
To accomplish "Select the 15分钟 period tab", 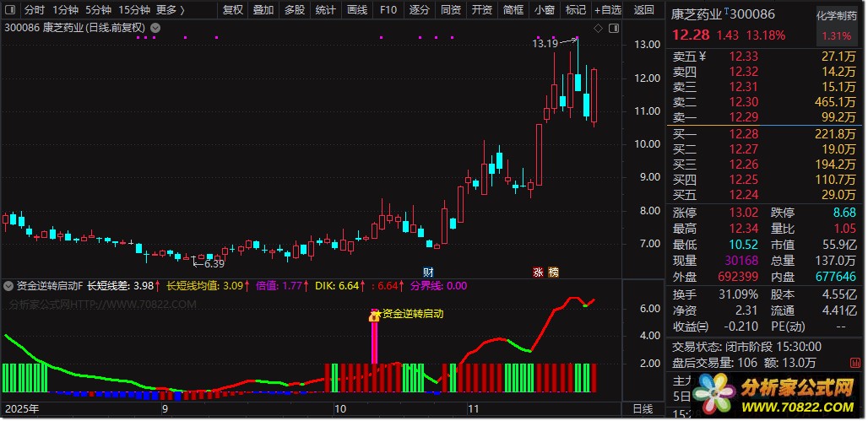I will [134, 10].
